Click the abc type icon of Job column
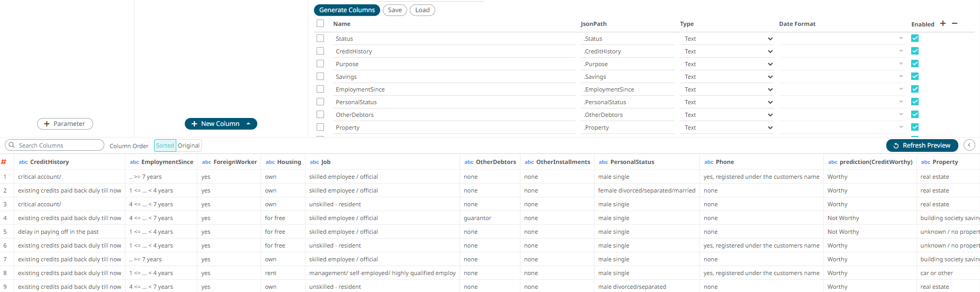This screenshot has height=292, width=980. [x=314, y=162]
